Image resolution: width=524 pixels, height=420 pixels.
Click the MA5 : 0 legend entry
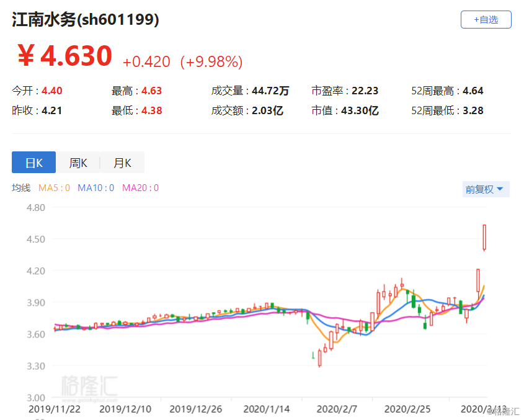(x=54, y=188)
